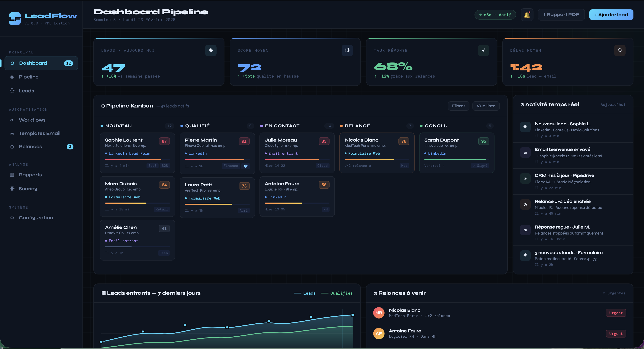The image size is (644, 349).
Task: Open Aujourd'hui filter in Activité temps réel
Action: click(x=613, y=104)
